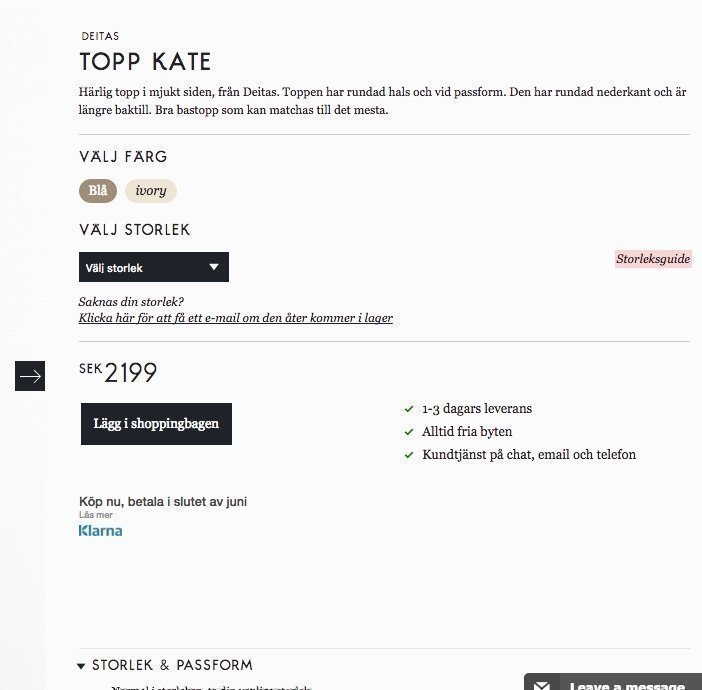Click the right arrow icon on the left edge

[30, 376]
